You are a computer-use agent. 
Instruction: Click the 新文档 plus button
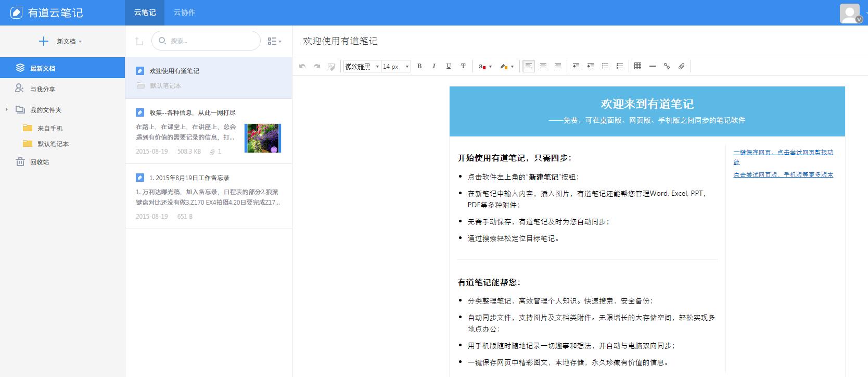(44, 41)
